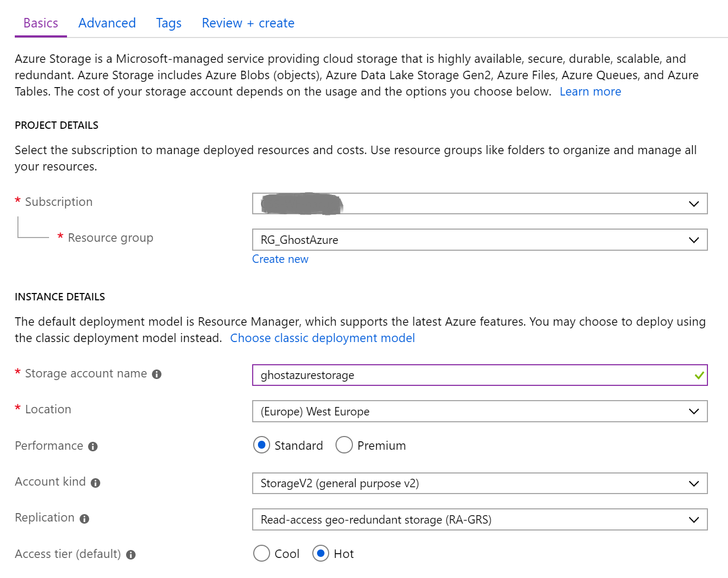The width and height of the screenshot is (728, 578).
Task: Click the Account kind info icon
Action: click(x=95, y=483)
